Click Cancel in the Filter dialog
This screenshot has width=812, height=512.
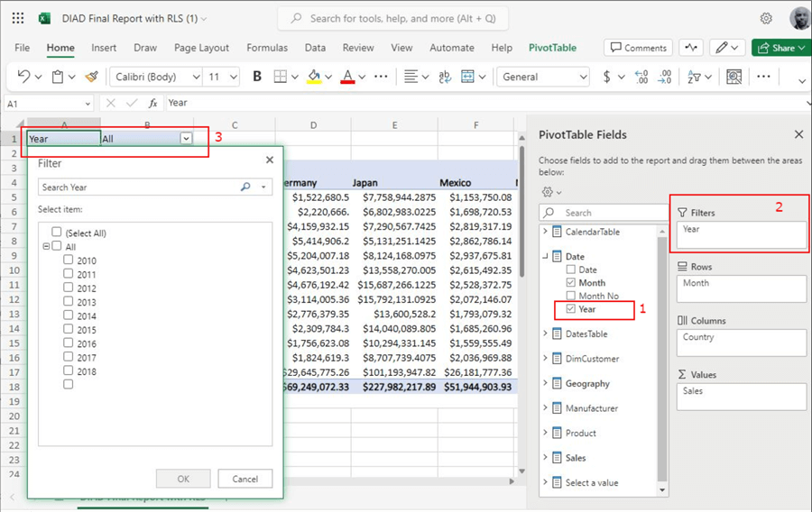(x=245, y=479)
